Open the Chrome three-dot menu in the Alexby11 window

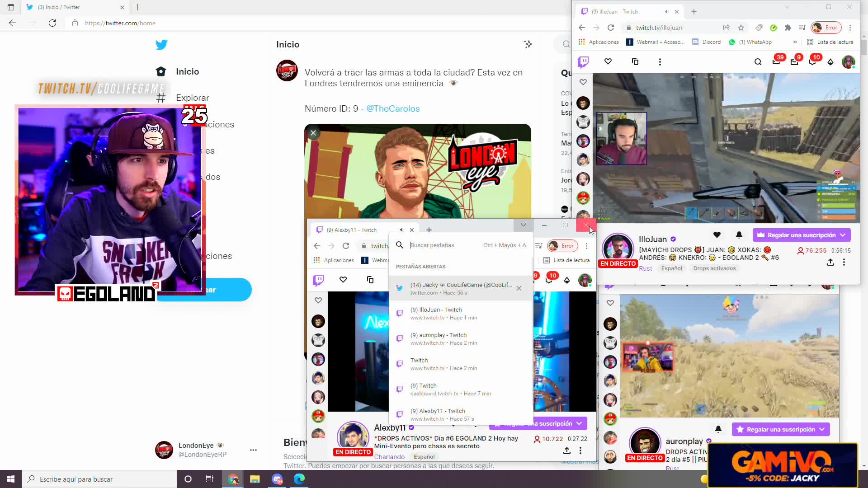(x=586, y=246)
